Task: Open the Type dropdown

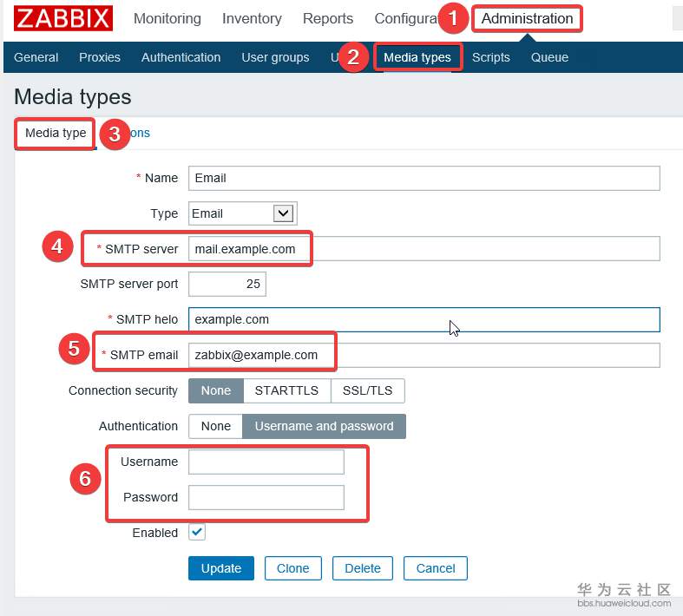Action: coord(243,213)
